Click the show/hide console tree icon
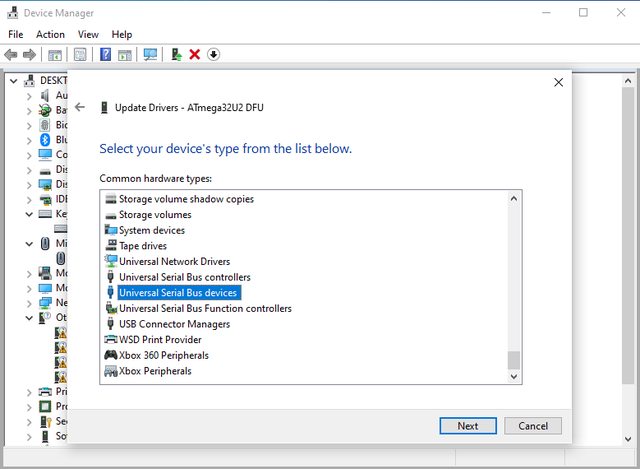Screen dimensions: 640x469 point(55,54)
